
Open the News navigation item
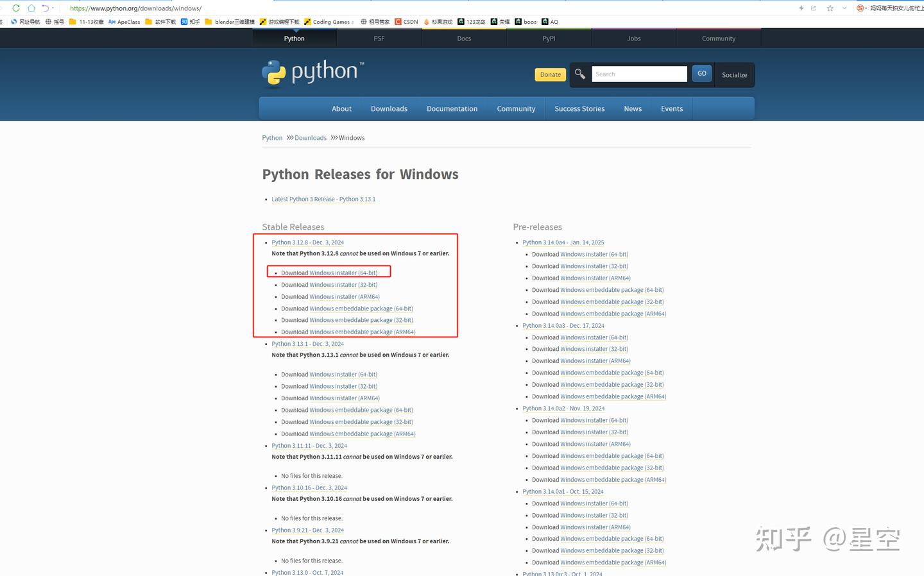coord(633,108)
